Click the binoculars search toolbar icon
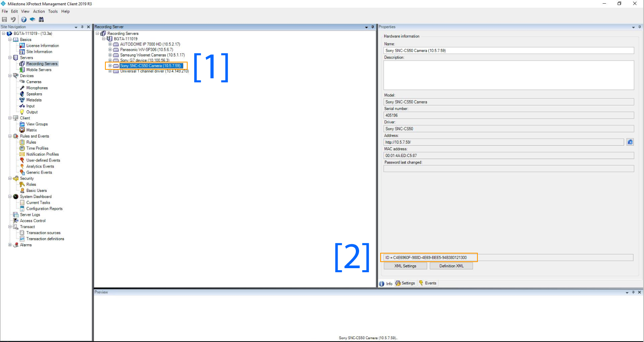This screenshot has height=342, width=644. click(x=41, y=19)
